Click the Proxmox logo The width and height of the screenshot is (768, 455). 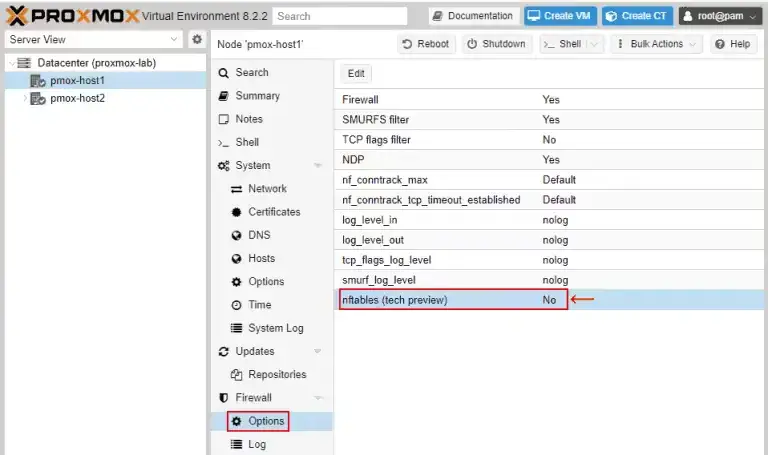72,16
